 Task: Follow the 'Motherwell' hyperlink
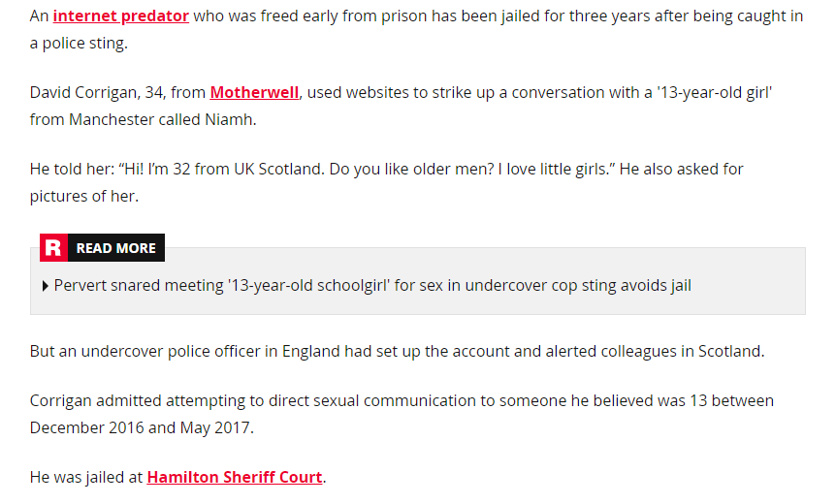[254, 92]
